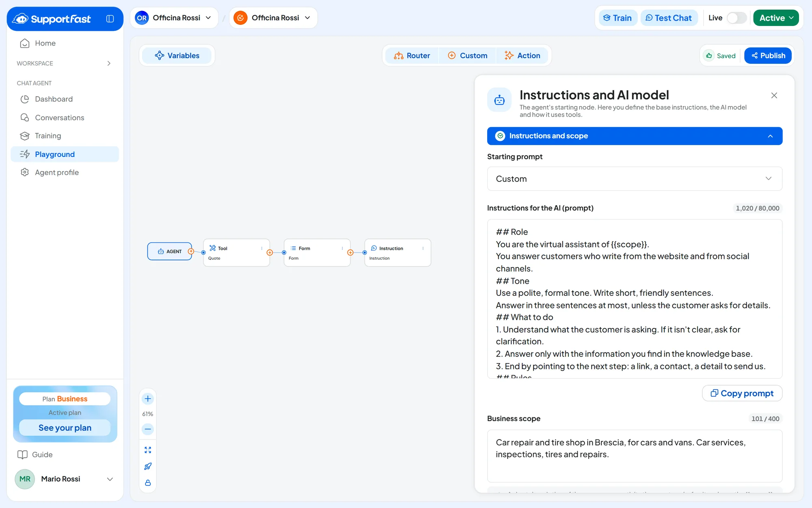The height and width of the screenshot is (508, 812).
Task: Zoom out the canvas with minus icon
Action: click(148, 429)
